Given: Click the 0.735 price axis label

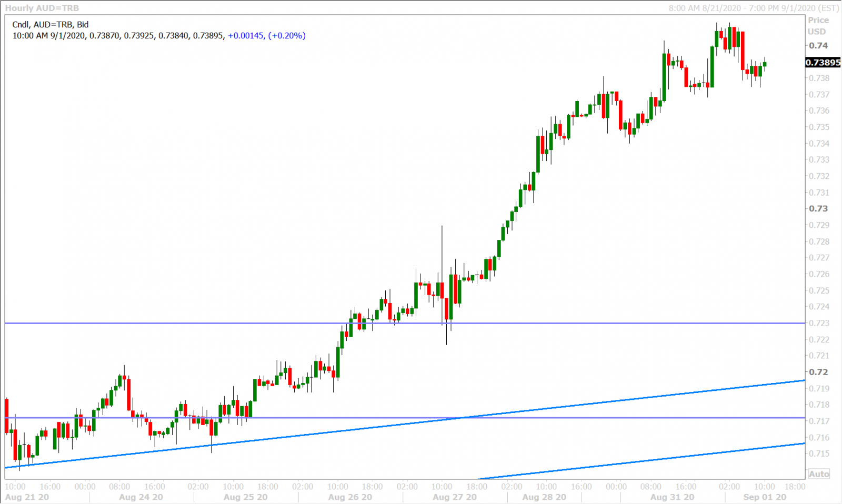Looking at the screenshot, I should coord(819,127).
